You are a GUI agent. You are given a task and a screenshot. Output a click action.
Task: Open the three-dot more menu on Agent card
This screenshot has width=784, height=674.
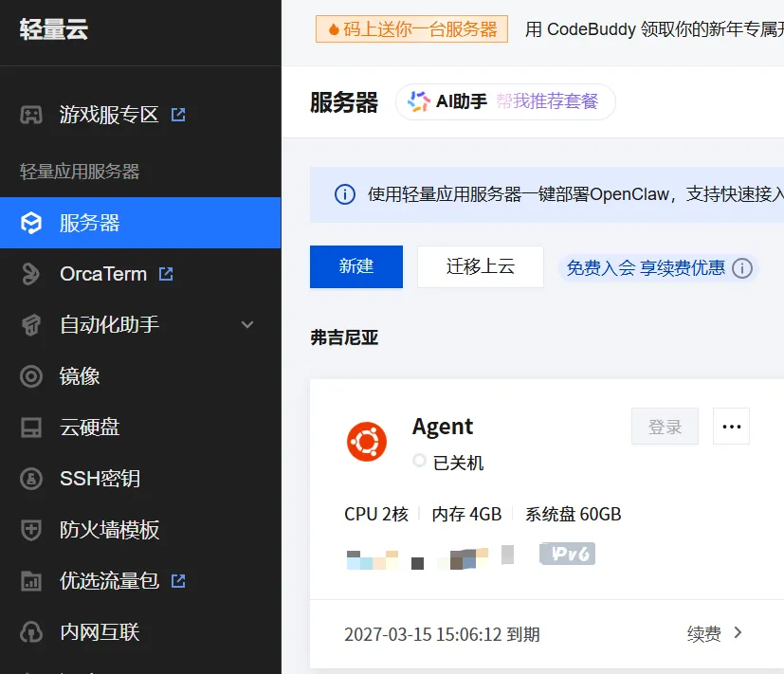click(731, 427)
